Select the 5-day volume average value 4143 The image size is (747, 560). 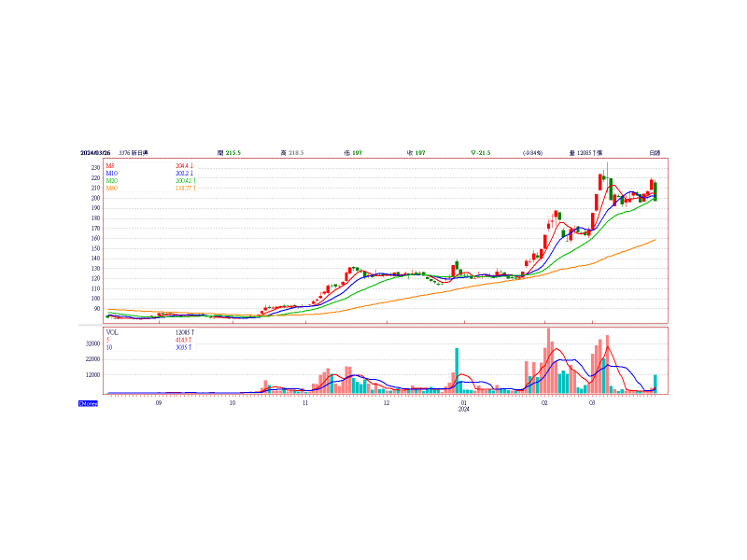point(183,339)
